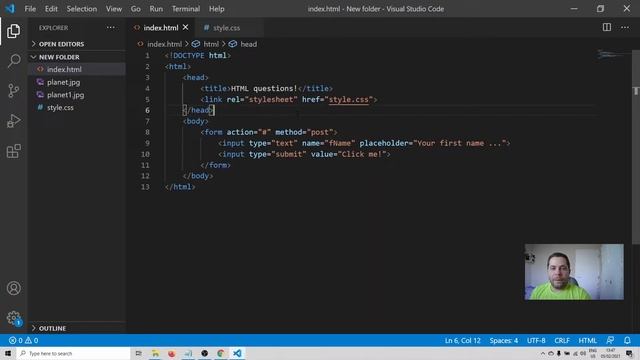Screen dimensions: 640x360
Task: Show hidden system tray icons chevron
Action: [542, 353]
